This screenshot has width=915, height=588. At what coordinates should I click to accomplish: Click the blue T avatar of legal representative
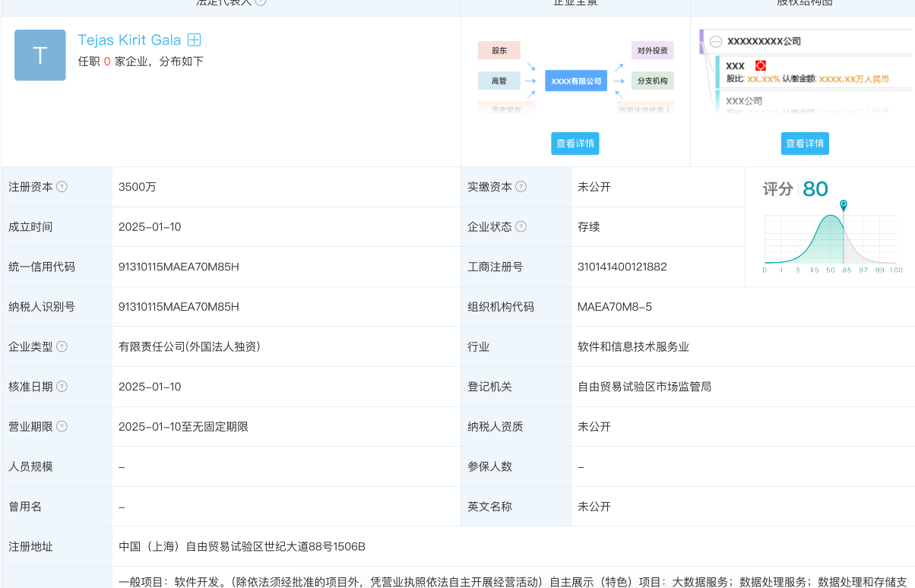pyautogui.click(x=40, y=55)
